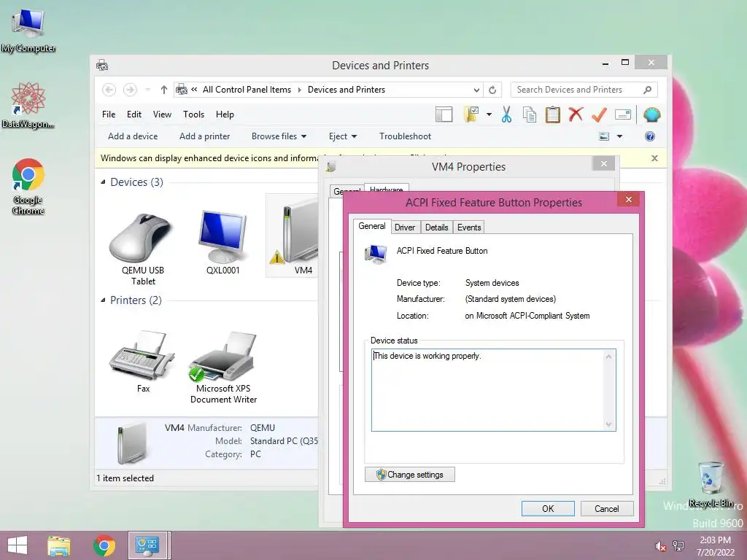This screenshot has height=560, width=747.
Task: Click the folder options toolbar icon
Action: click(471, 114)
